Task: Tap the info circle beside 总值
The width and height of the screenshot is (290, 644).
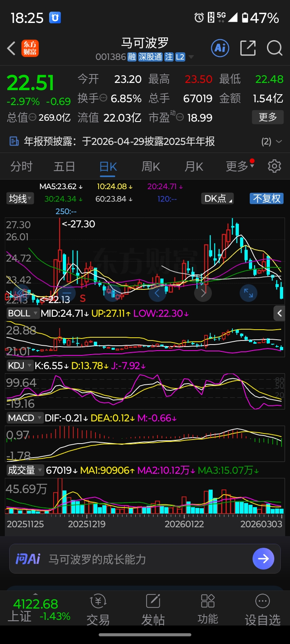Action: point(33,118)
